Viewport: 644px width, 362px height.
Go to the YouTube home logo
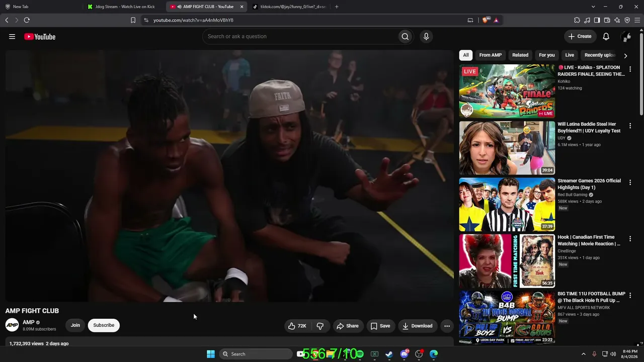coord(40,37)
